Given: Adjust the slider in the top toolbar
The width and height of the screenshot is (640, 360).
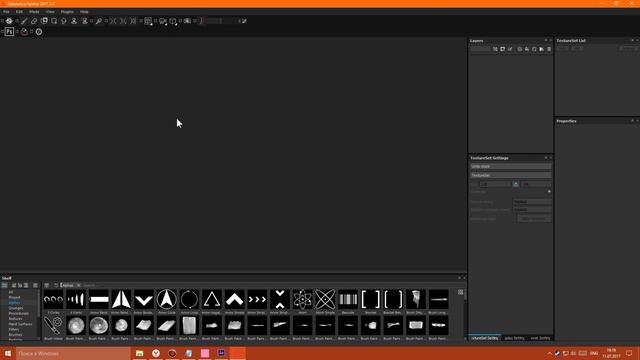Looking at the screenshot, I should click(x=220, y=21).
